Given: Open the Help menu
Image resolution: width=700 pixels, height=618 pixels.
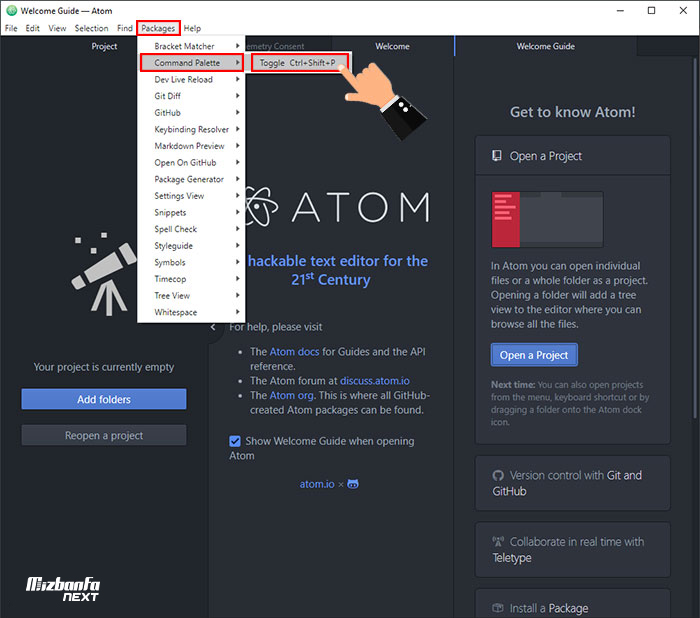Looking at the screenshot, I should (192, 28).
